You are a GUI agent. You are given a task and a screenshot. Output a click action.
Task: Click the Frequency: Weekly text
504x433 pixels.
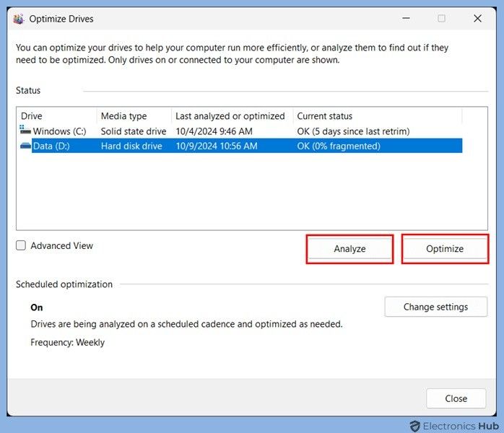point(67,342)
